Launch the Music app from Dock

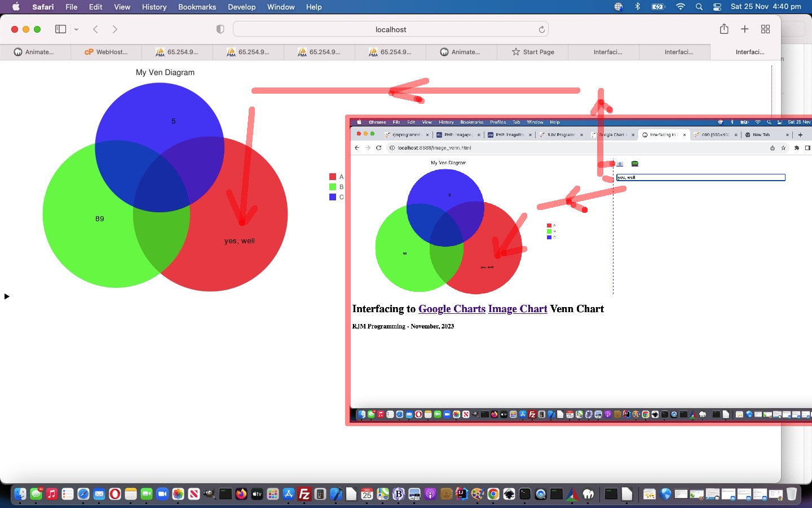click(52, 494)
